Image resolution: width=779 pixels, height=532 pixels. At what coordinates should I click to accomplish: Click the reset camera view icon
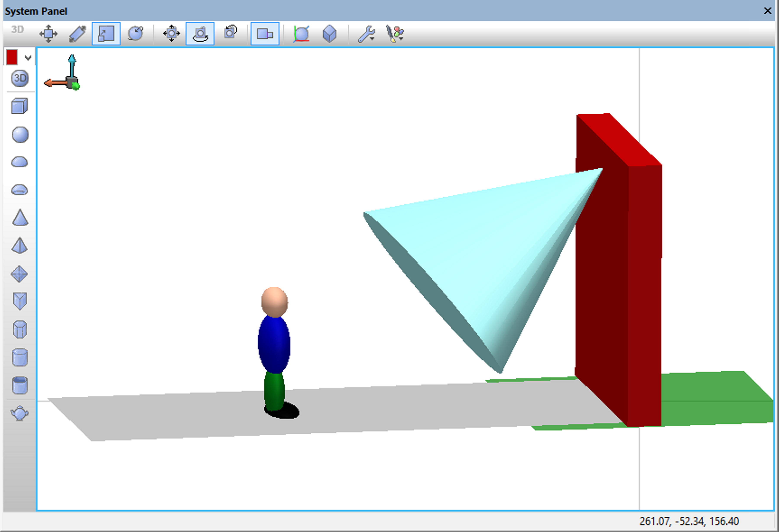tap(230, 32)
